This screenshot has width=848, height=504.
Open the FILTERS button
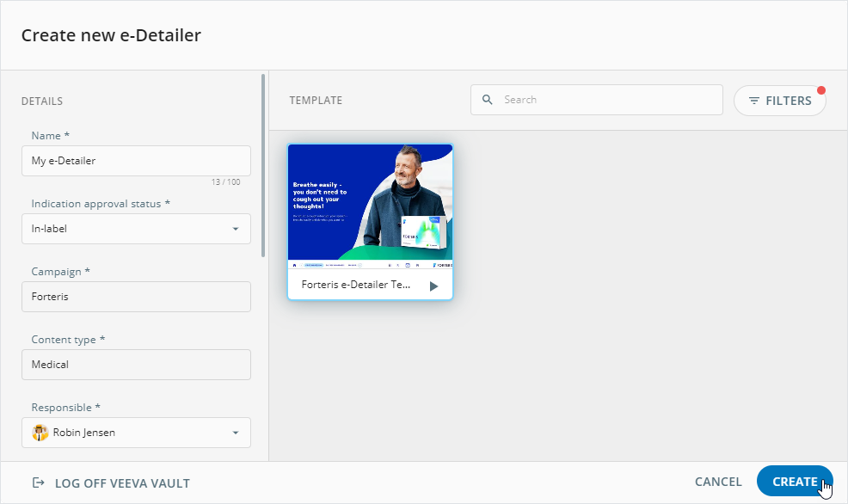point(779,101)
